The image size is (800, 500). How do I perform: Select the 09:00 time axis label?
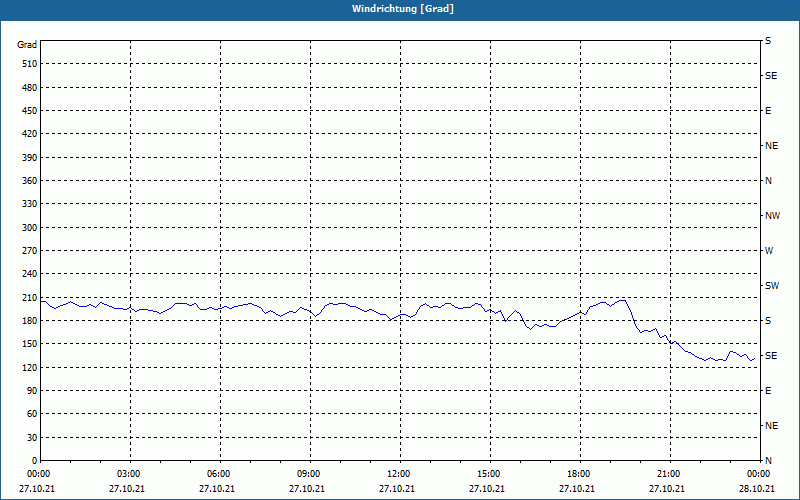tap(309, 474)
